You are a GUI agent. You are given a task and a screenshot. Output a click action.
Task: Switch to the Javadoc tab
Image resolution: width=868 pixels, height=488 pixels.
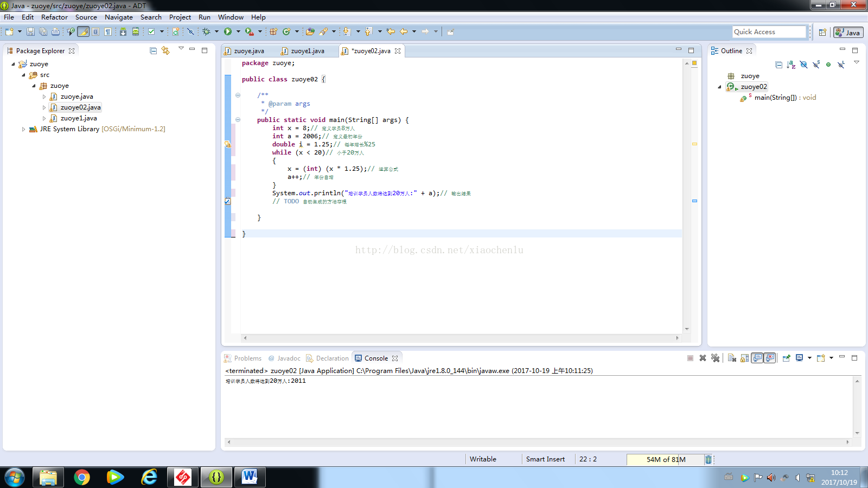284,358
